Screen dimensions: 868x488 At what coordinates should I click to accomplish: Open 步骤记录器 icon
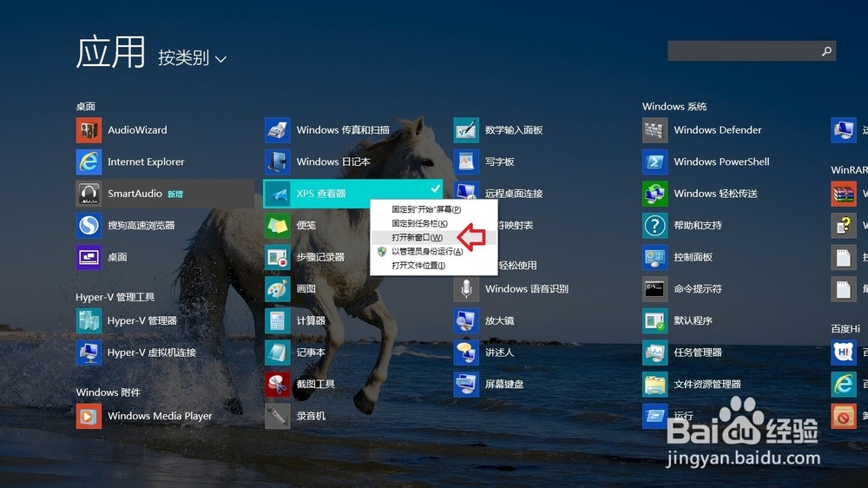[x=278, y=257]
